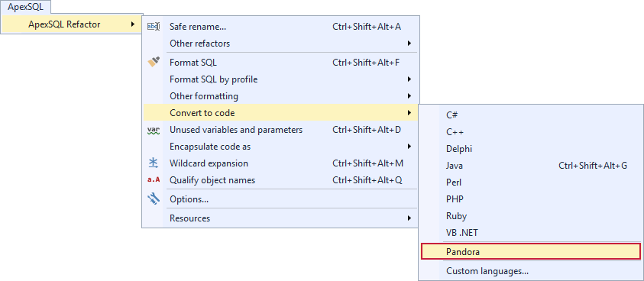Choose Unused variables and parameters
This screenshot has height=281, width=644.
click(280, 130)
